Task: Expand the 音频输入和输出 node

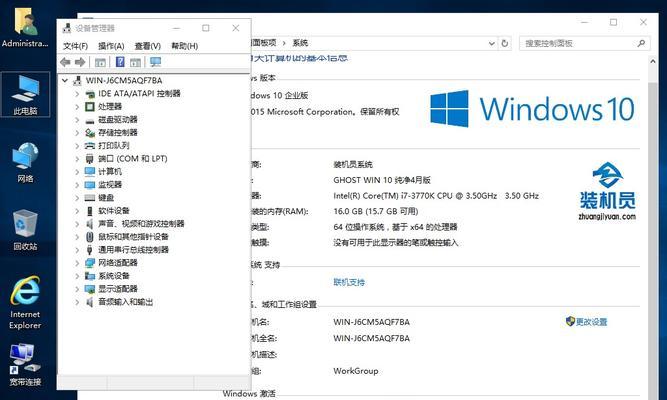Action: (x=77, y=302)
